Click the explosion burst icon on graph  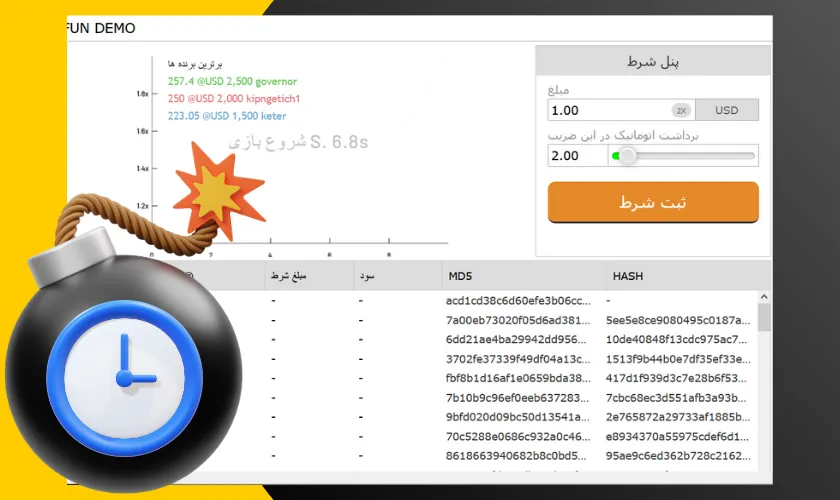coord(213,189)
